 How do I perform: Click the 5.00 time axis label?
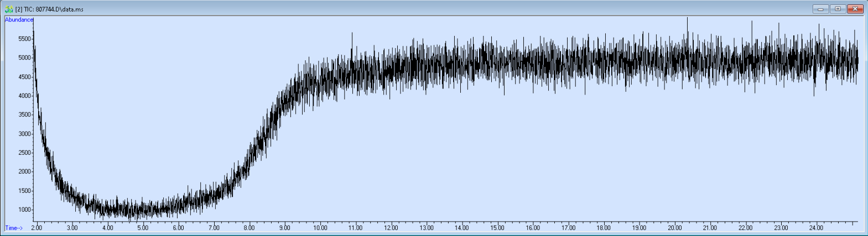143,228
